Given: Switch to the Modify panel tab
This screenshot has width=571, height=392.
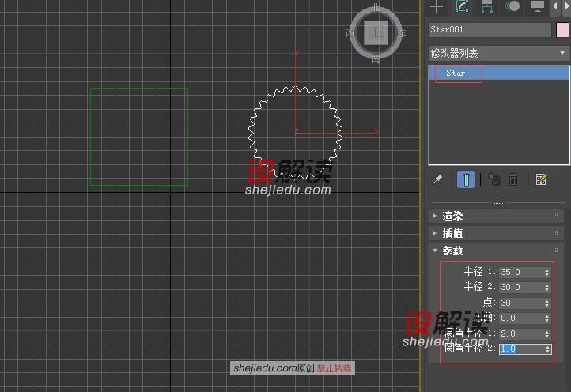Looking at the screenshot, I should point(462,7).
